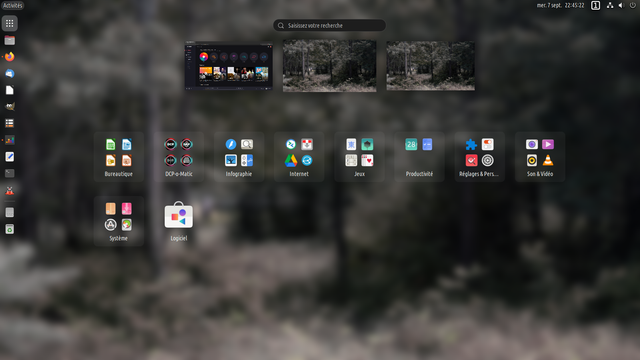Launch Firefox from the dock
The image size is (640, 360).
coord(9,57)
